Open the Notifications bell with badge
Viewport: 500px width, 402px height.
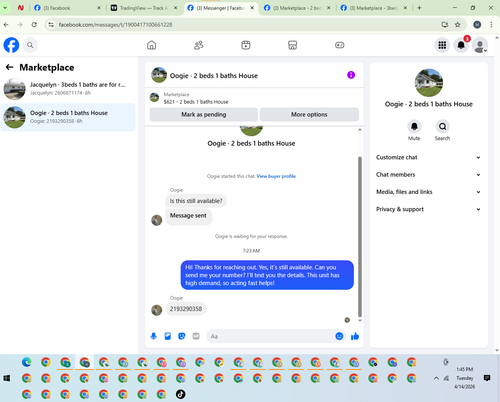(461, 45)
